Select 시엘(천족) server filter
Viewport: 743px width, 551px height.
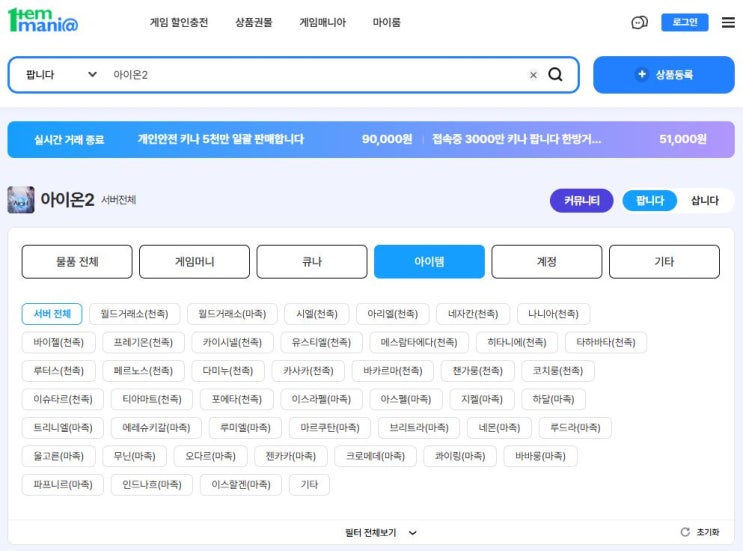pyautogui.click(x=317, y=314)
